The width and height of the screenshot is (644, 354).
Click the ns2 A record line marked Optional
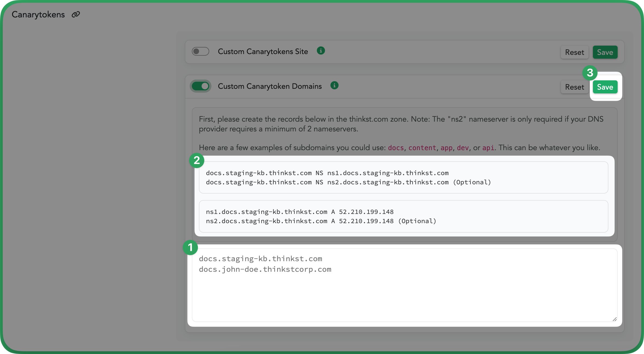coord(321,221)
